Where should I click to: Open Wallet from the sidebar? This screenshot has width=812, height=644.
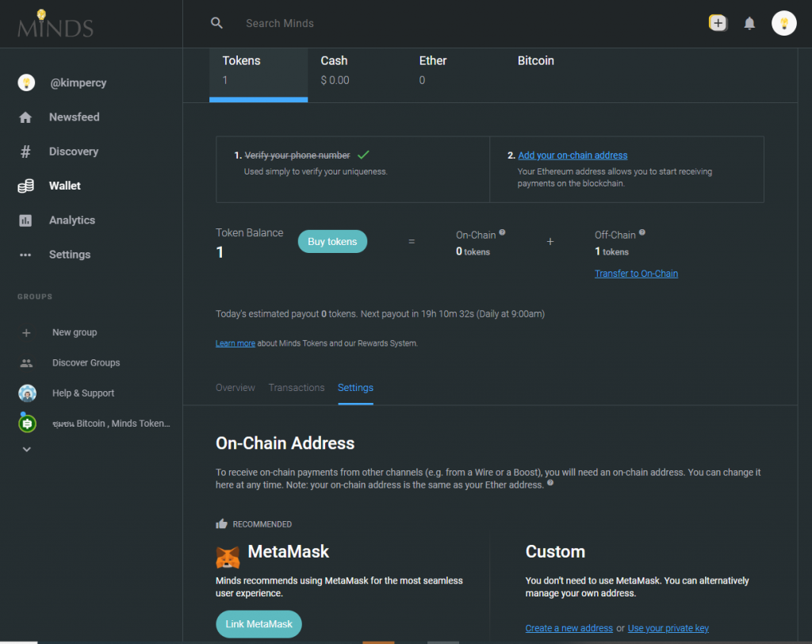pos(65,186)
